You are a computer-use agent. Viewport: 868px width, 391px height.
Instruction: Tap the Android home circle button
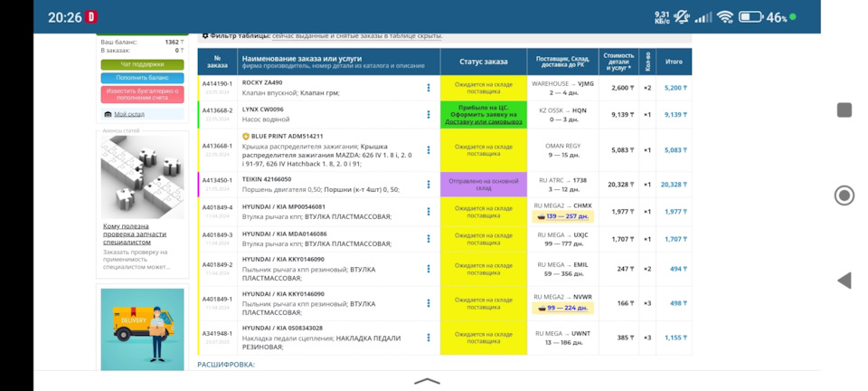tap(844, 195)
